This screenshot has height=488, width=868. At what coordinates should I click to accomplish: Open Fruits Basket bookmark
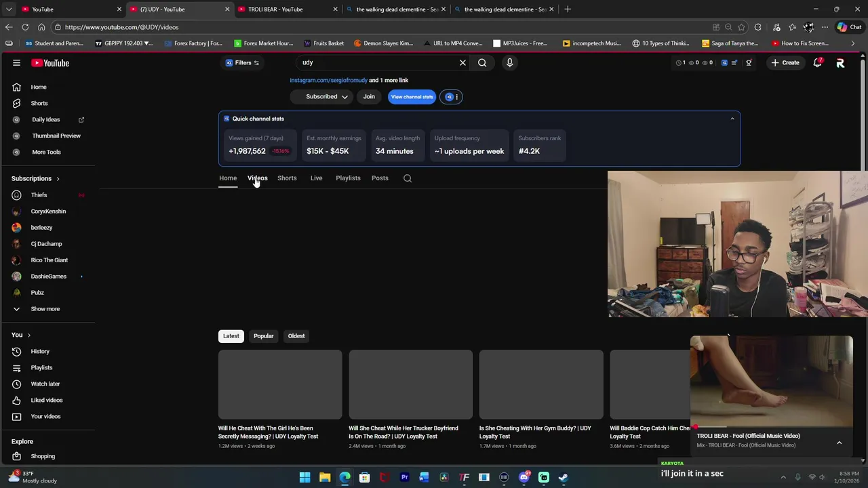[x=323, y=43]
